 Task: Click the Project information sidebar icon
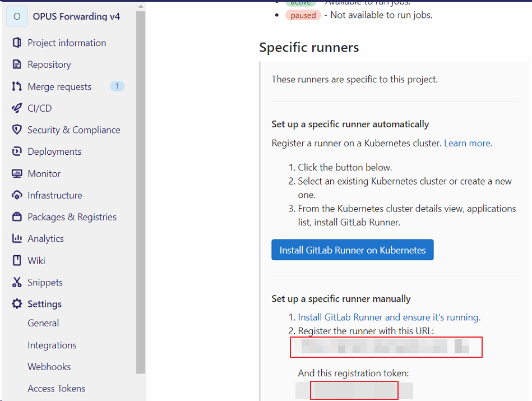[x=17, y=43]
